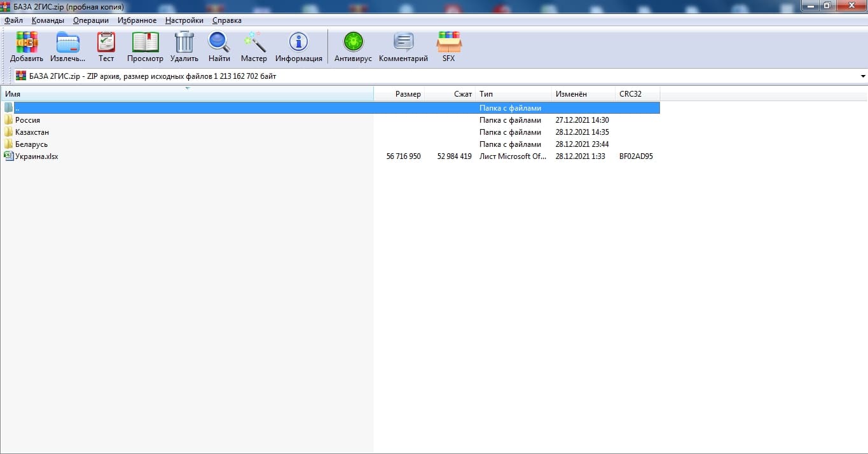
Task: Open the Файл menu
Action: coord(13,20)
